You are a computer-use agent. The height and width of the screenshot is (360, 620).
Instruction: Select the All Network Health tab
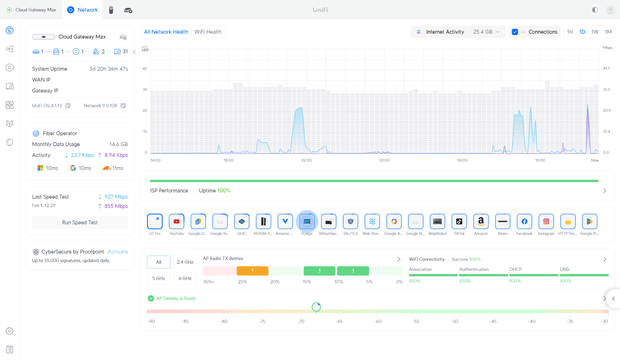point(166,32)
